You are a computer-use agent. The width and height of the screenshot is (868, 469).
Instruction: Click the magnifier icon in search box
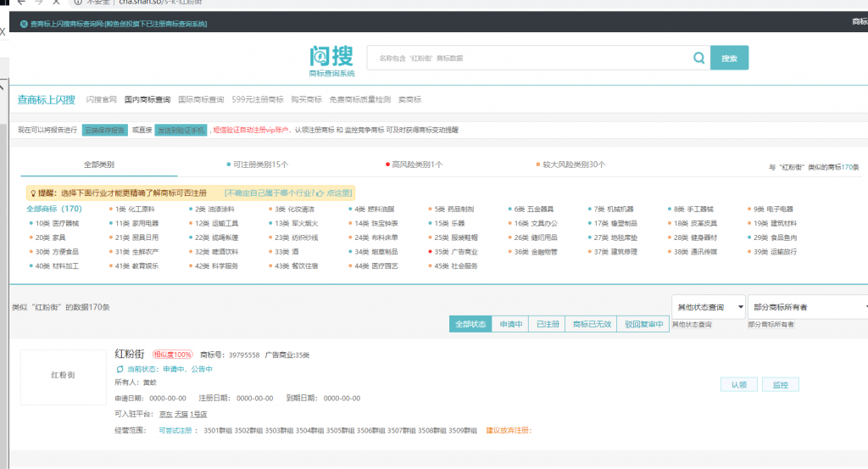[698, 58]
